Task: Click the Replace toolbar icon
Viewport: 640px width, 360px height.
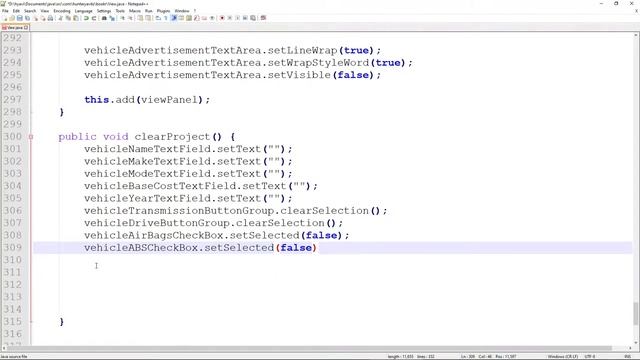Action: coord(112,18)
